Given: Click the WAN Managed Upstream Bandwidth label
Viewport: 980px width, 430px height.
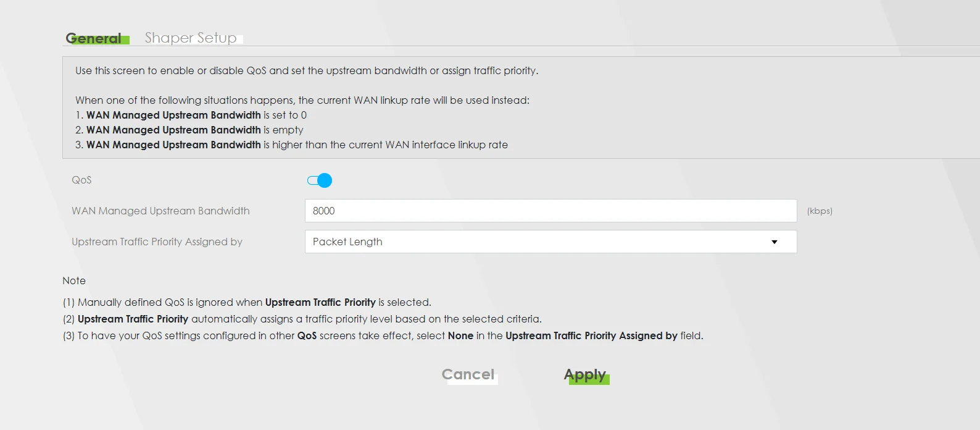Looking at the screenshot, I should coord(160,211).
